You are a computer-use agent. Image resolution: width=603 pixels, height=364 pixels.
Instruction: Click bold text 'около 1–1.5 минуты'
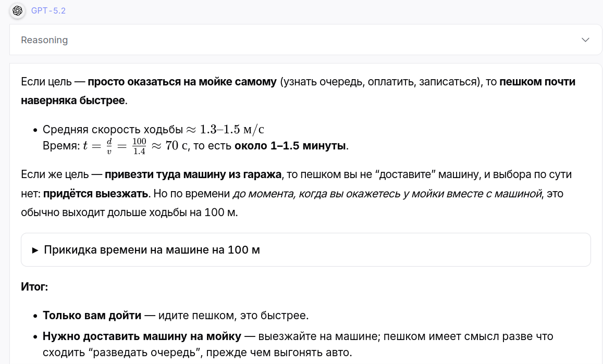(x=290, y=146)
